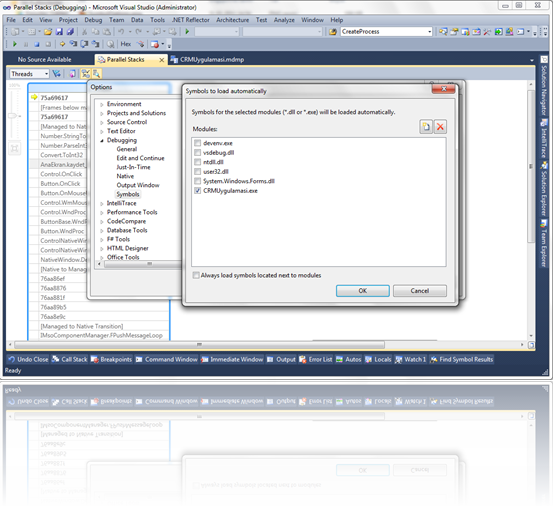
Task: Switch to No Source Available tab
Action: point(44,60)
